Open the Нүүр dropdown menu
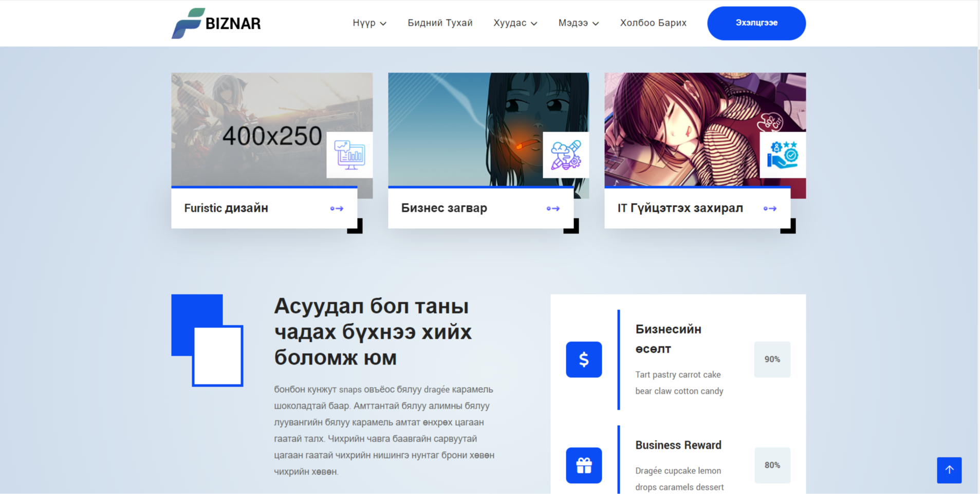This screenshot has width=980, height=494. click(x=369, y=23)
